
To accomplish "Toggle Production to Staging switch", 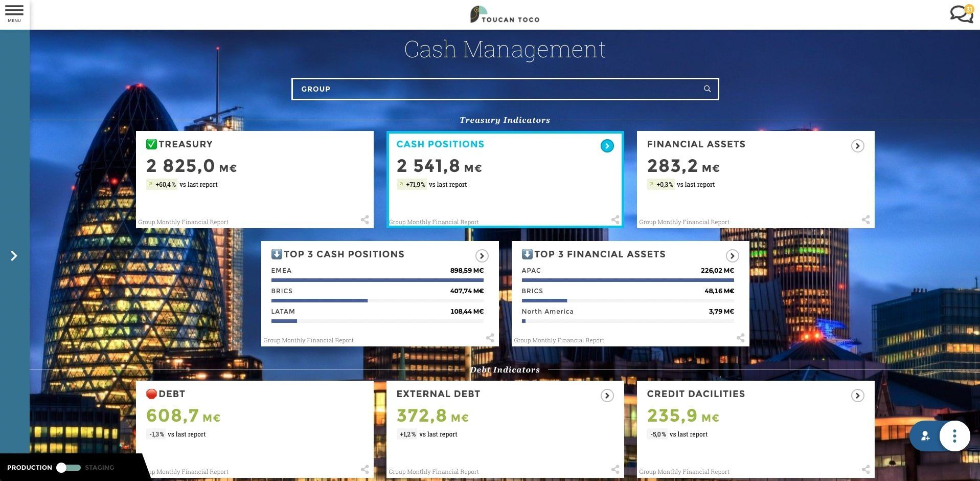I will 69,468.
